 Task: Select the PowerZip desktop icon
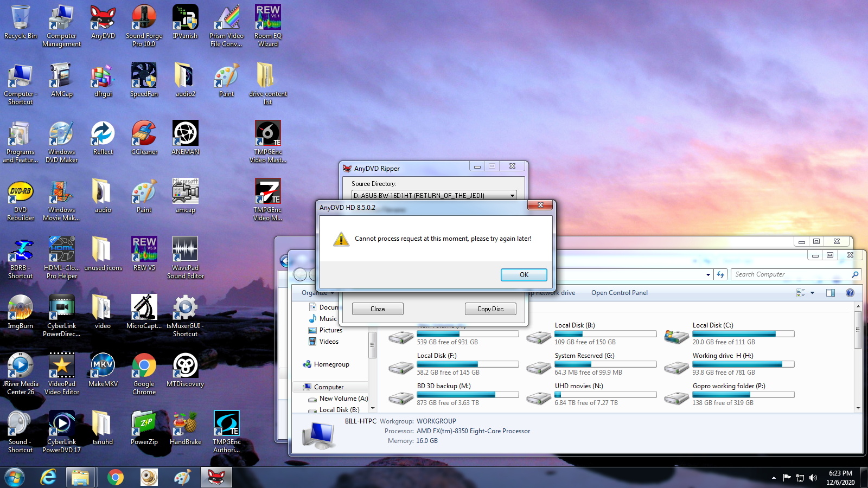click(x=144, y=428)
